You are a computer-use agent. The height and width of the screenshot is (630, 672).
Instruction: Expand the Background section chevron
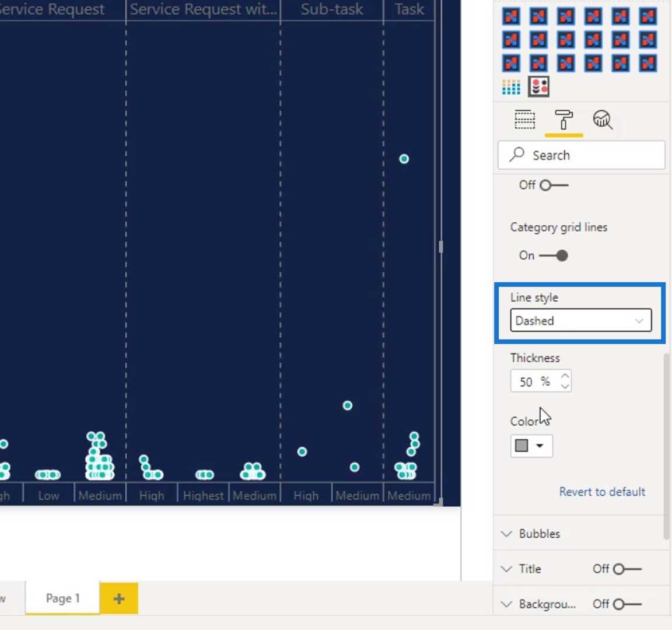(506, 604)
